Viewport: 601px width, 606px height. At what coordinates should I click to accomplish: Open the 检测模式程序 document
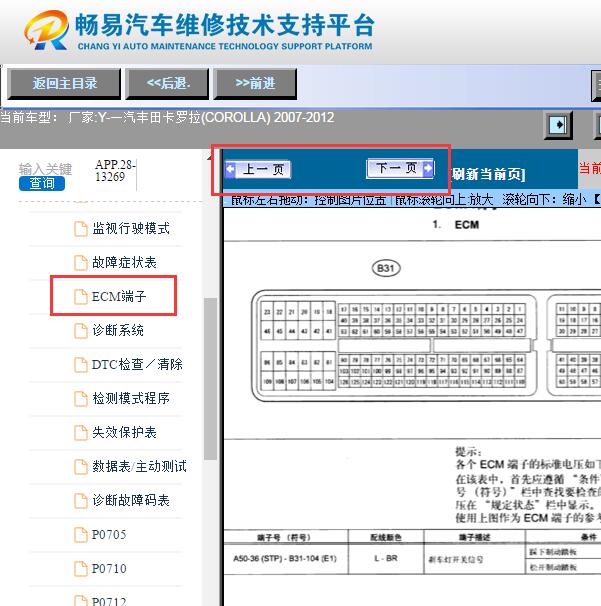(131, 398)
